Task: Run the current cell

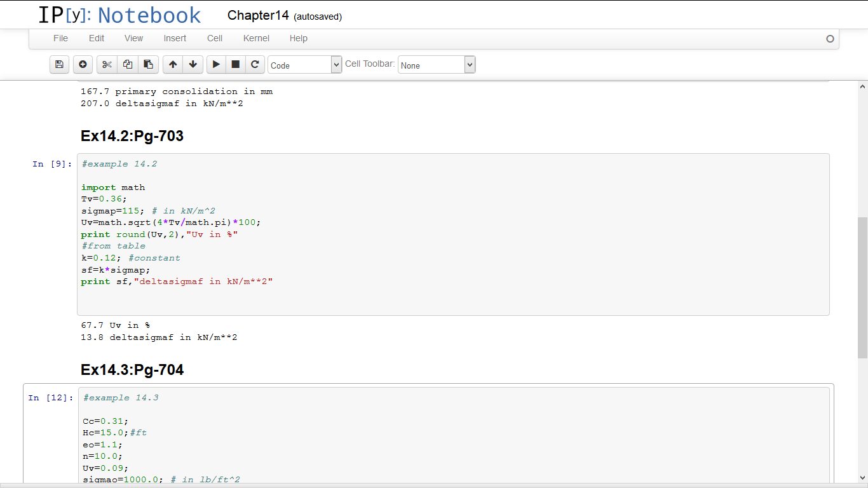Action: click(x=216, y=64)
